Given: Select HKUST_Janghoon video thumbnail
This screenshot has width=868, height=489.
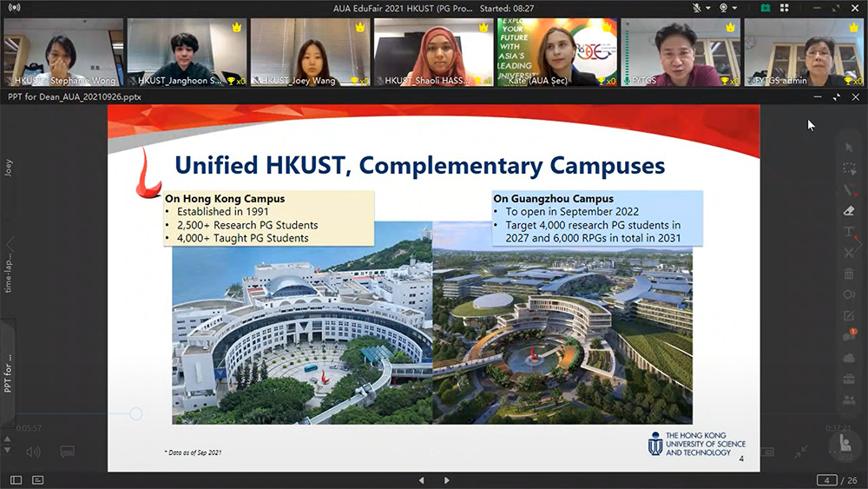Looking at the screenshot, I should [187, 52].
